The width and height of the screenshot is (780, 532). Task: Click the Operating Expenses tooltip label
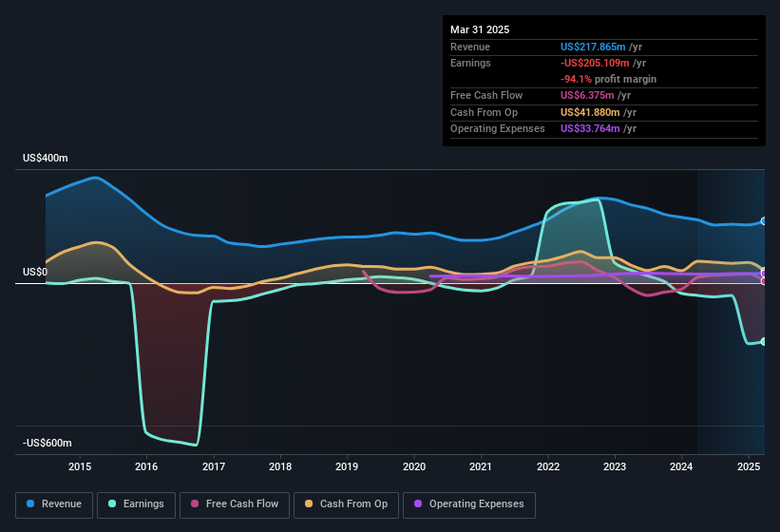pyautogui.click(x=498, y=128)
